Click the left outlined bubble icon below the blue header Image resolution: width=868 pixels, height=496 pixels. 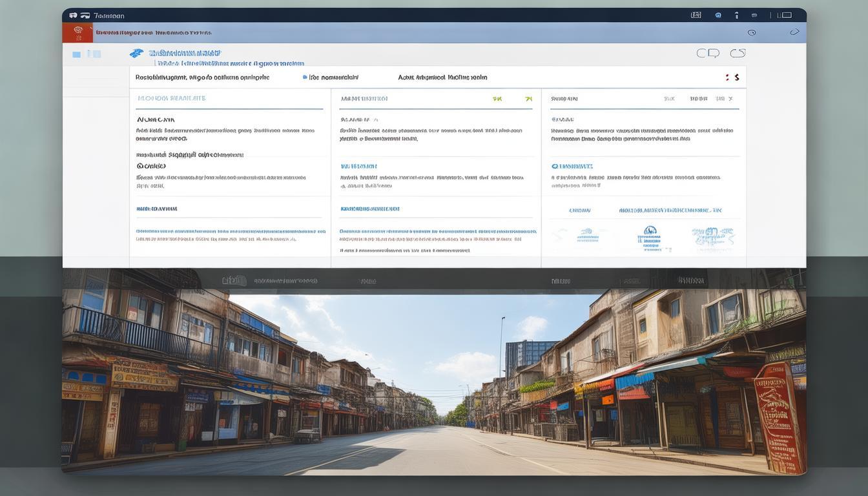pyautogui.click(x=708, y=53)
